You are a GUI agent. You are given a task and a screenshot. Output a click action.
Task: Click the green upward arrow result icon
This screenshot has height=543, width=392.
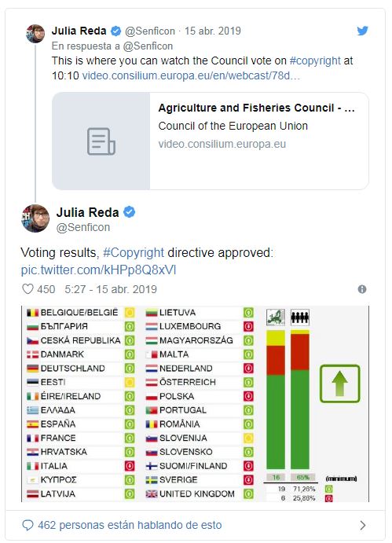(339, 383)
